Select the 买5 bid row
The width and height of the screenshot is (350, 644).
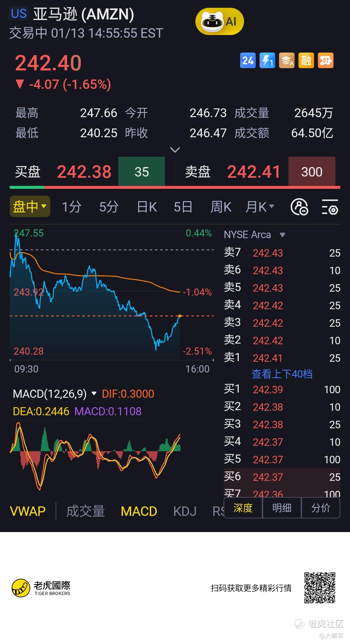(282, 459)
